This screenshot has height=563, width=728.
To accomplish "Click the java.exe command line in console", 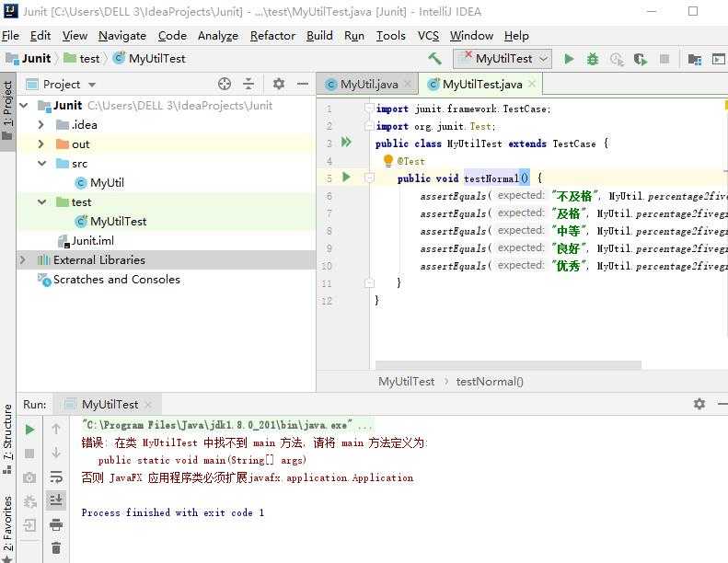I will 226,425.
